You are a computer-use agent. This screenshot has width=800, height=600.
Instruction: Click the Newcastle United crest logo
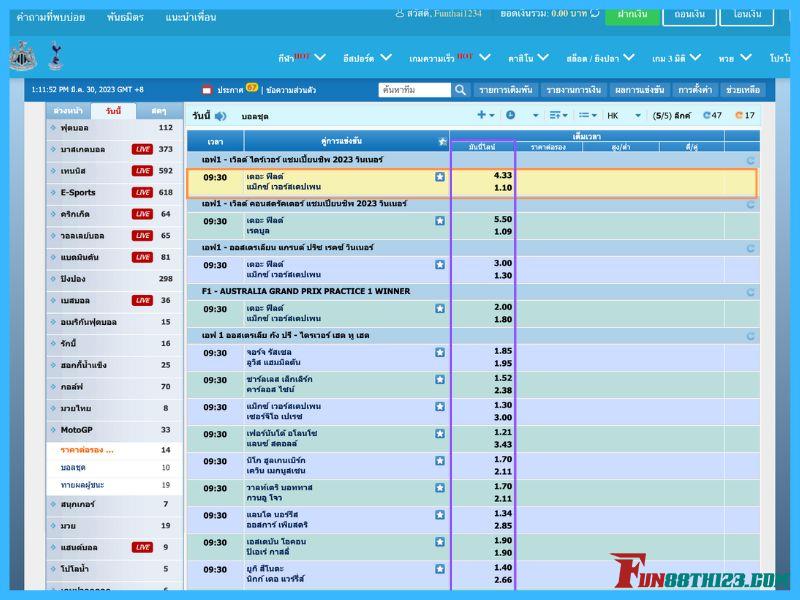pyautogui.click(x=22, y=56)
